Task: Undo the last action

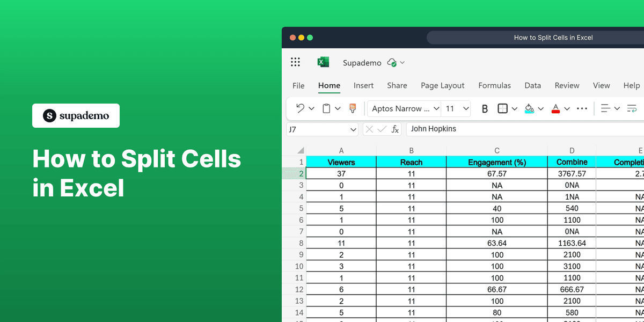Action: coord(301,108)
